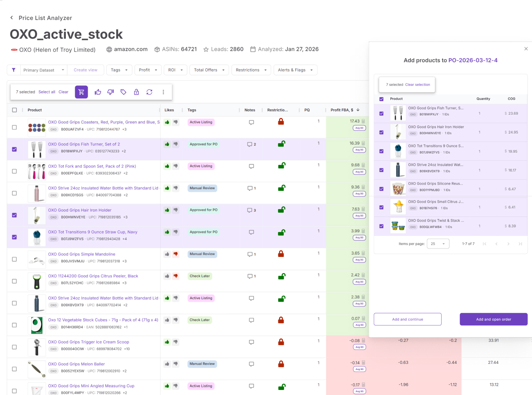Viewport: 532px width, 395px height.
Task: Open the Restrictions filter dropdown
Action: [251, 70]
